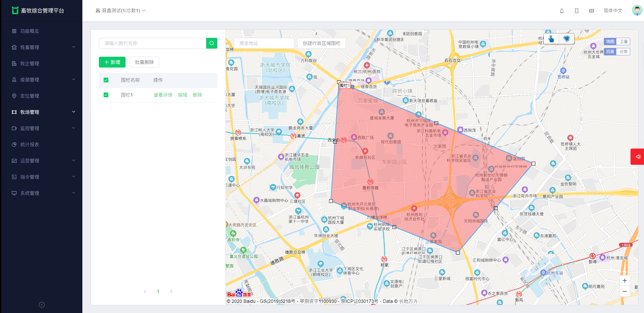This screenshot has height=313, width=644.
Task: Click the 杭州东站 station marker on map
Action: [543, 272]
